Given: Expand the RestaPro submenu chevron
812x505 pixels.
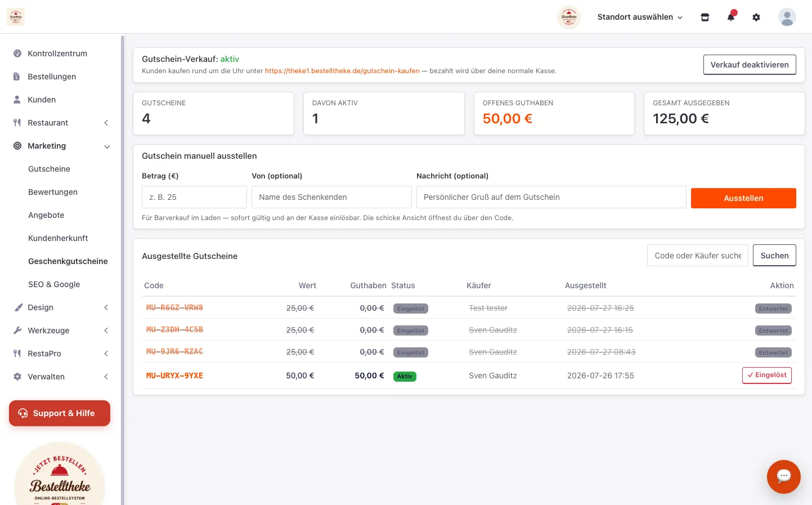Looking at the screenshot, I should click(106, 354).
